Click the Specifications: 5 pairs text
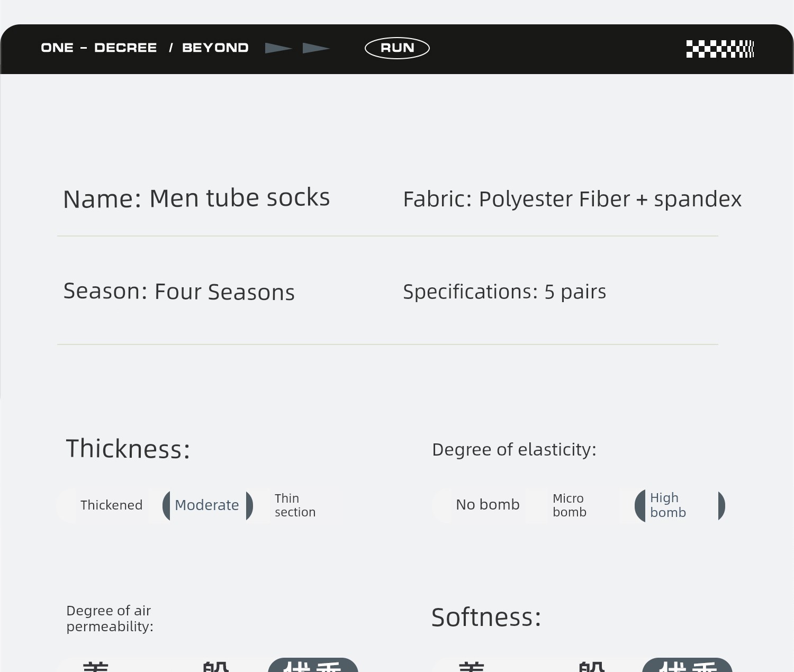The image size is (794, 672). (x=504, y=292)
